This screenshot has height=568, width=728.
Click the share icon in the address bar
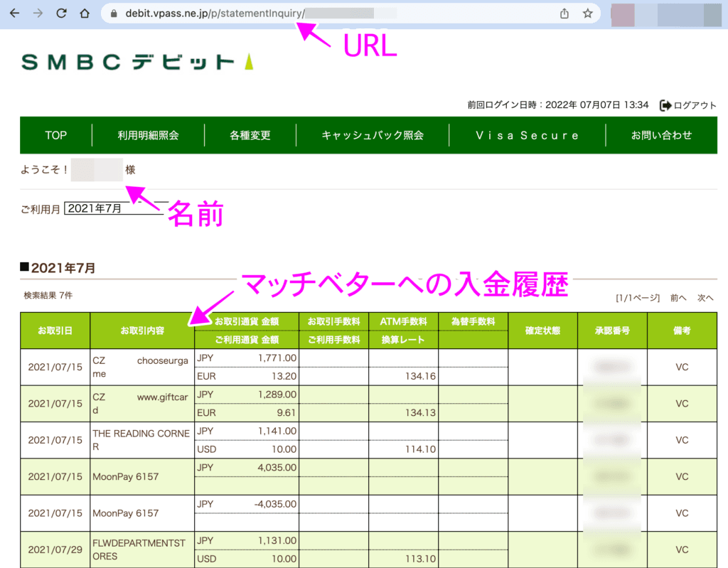tap(564, 14)
